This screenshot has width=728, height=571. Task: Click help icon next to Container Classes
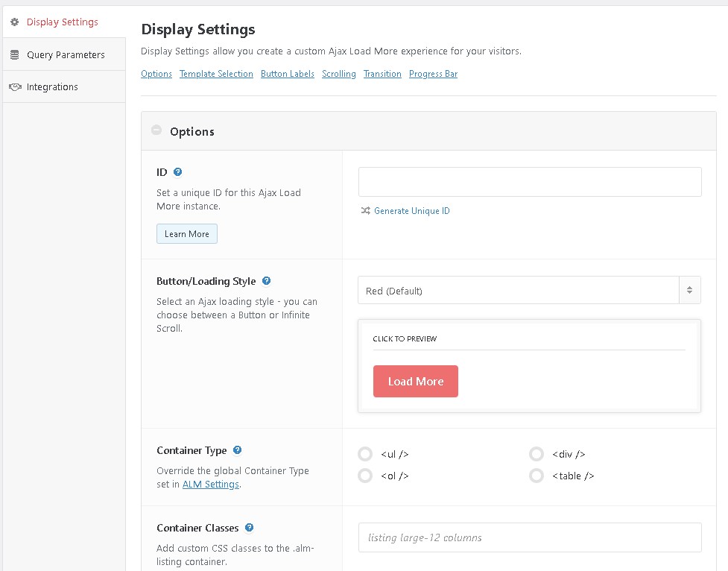249,528
